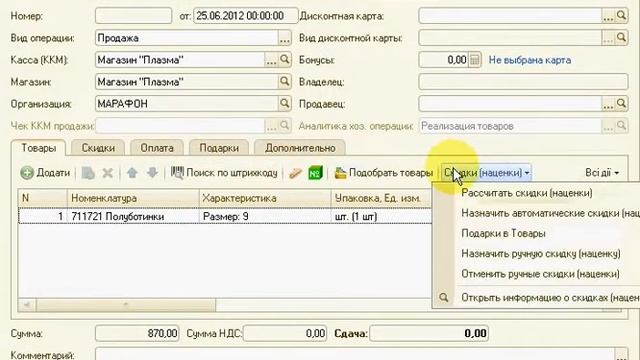Switch to the Оплата tab
Image resolution: width=640 pixels, height=360 pixels.
point(157,148)
